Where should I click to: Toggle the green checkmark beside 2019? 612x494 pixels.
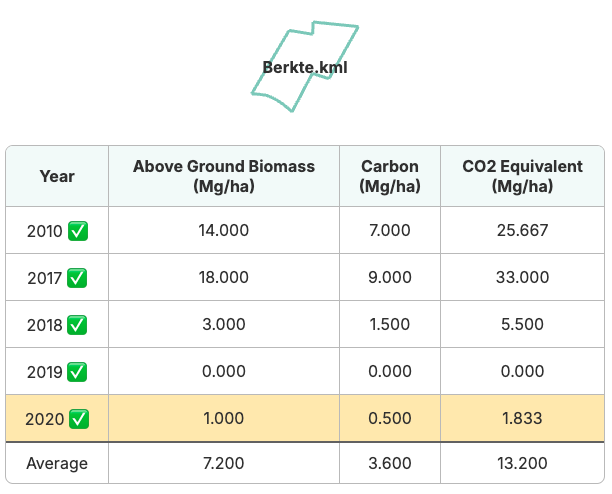pos(77,372)
